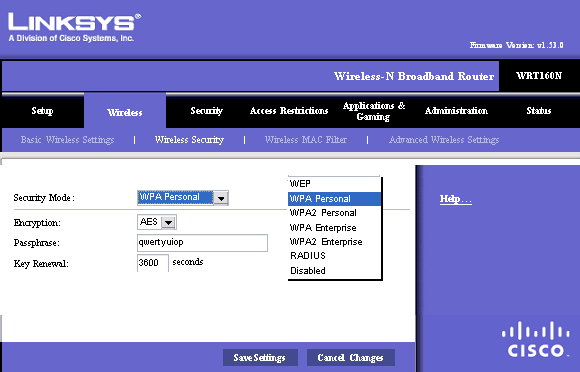Image resolution: width=580 pixels, height=372 pixels.
Task: Go to Applications & Gaming tab
Action: [x=374, y=111]
